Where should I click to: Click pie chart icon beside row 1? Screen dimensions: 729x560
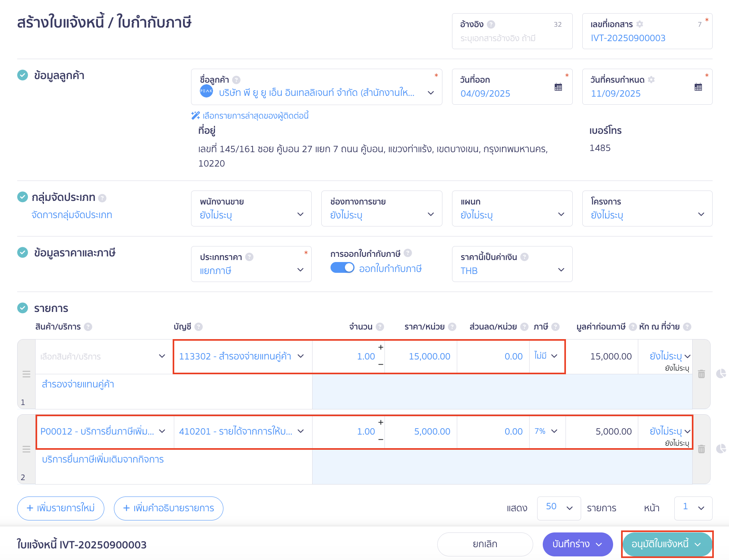[721, 374]
